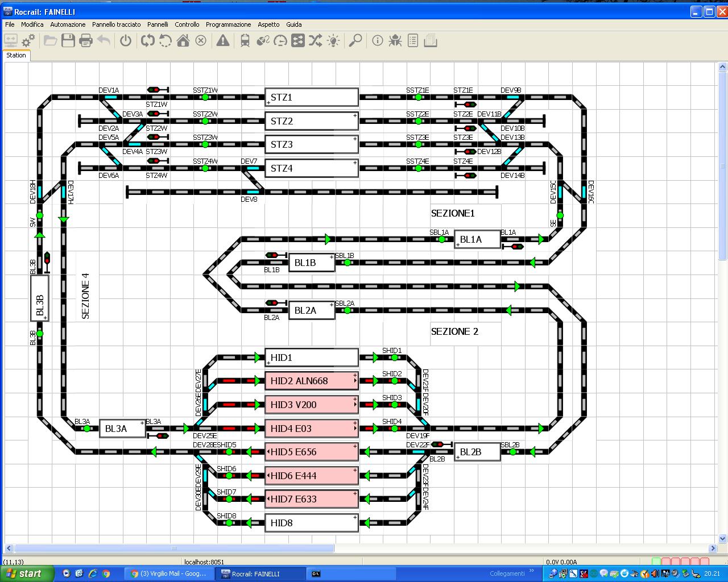Toggle signal next to BL1A block
This screenshot has width=728, height=582.
click(513, 247)
